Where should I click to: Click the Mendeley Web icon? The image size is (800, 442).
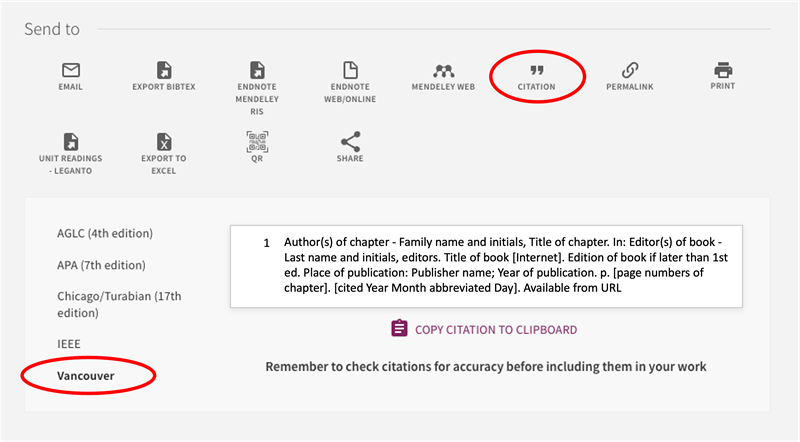(443, 70)
